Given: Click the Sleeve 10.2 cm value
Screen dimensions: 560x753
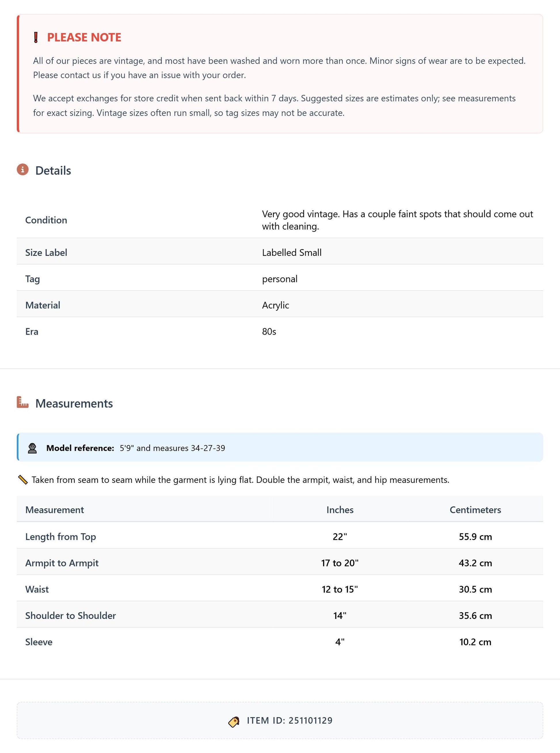Looking at the screenshot, I should [475, 642].
